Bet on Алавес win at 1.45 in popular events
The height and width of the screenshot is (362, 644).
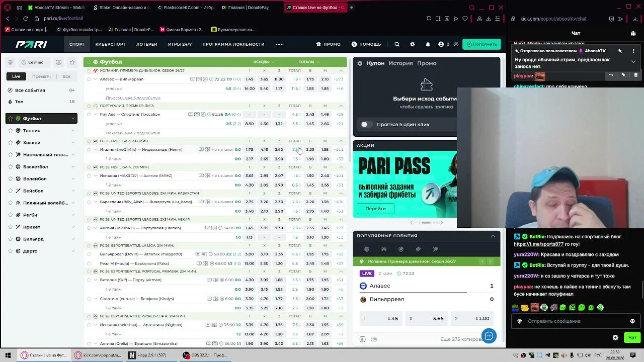coord(381,318)
